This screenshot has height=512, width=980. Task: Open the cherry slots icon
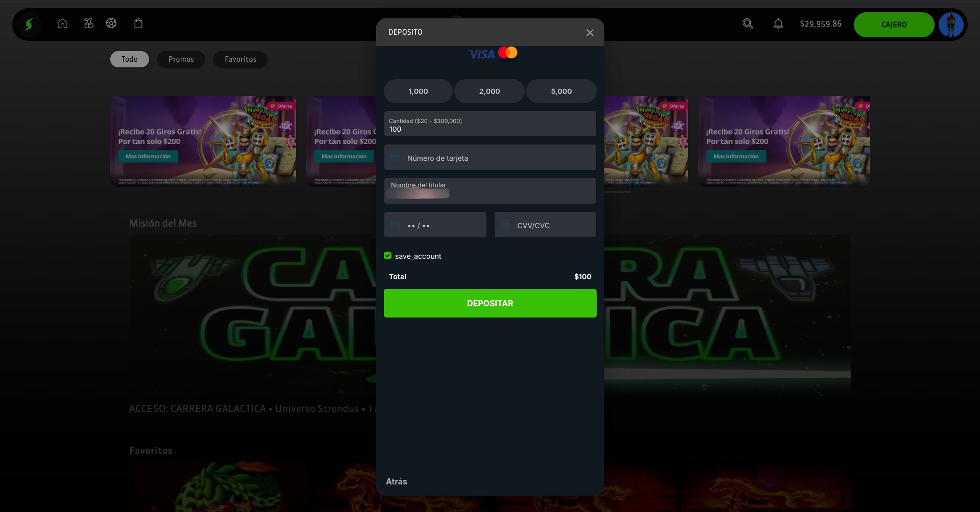click(x=89, y=23)
